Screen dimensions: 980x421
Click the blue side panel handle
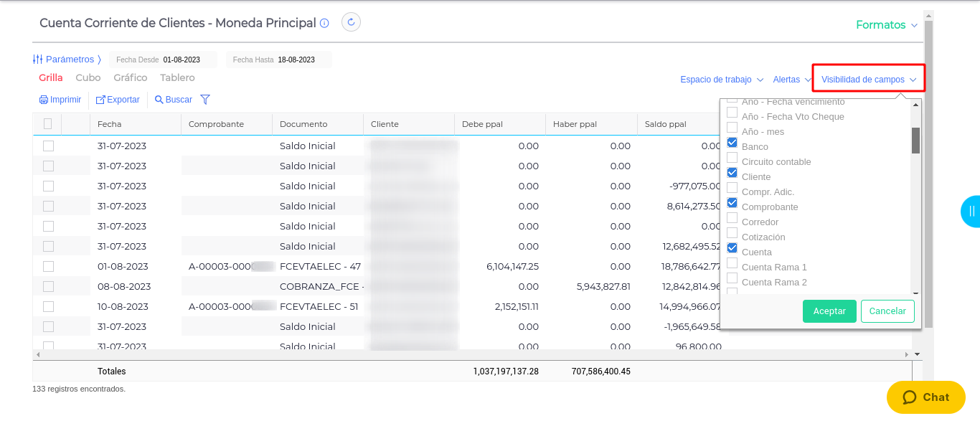pyautogui.click(x=971, y=211)
